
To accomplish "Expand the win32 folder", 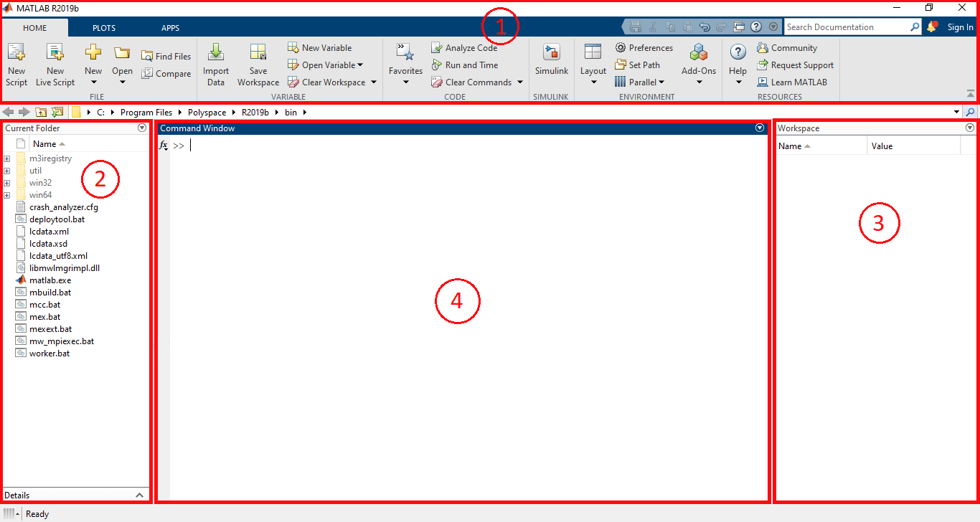I will click(x=7, y=183).
